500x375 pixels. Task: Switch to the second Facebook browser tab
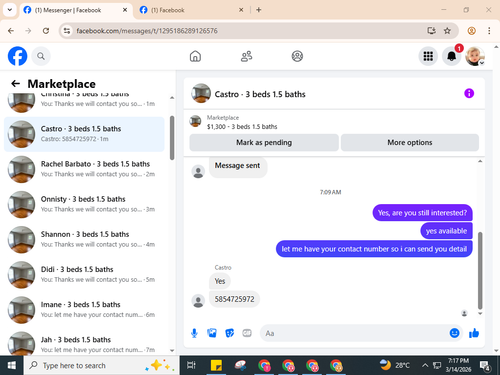(x=190, y=10)
